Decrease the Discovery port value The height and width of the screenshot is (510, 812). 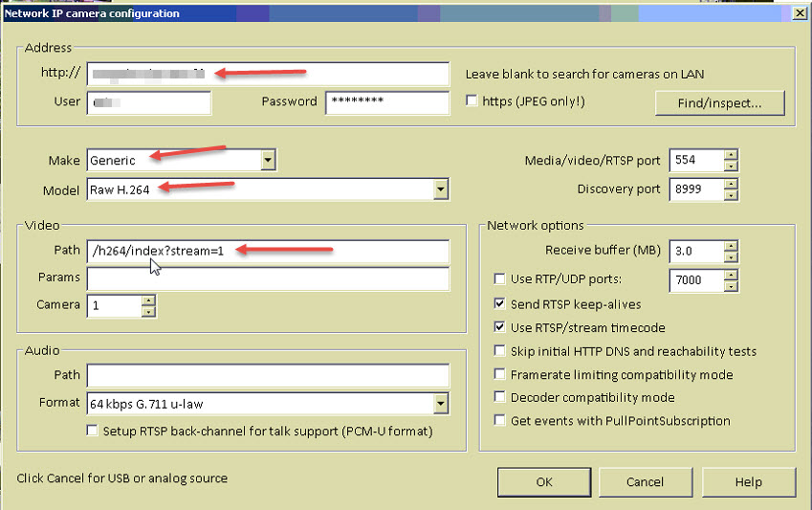pos(731,194)
